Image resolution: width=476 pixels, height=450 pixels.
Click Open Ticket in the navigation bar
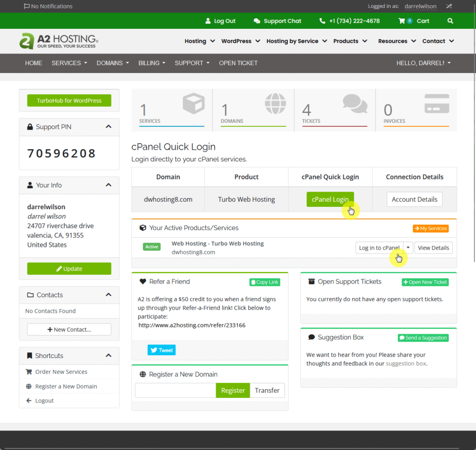coord(238,63)
